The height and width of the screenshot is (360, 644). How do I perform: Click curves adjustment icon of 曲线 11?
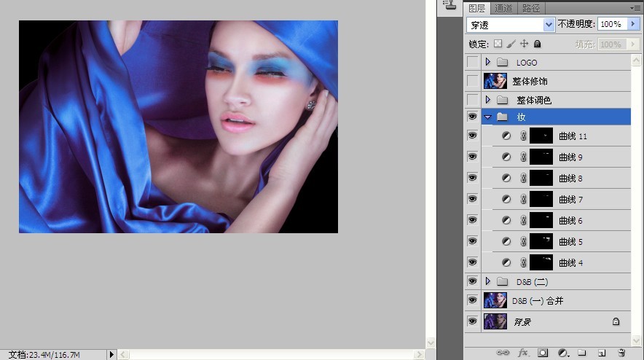[506, 136]
